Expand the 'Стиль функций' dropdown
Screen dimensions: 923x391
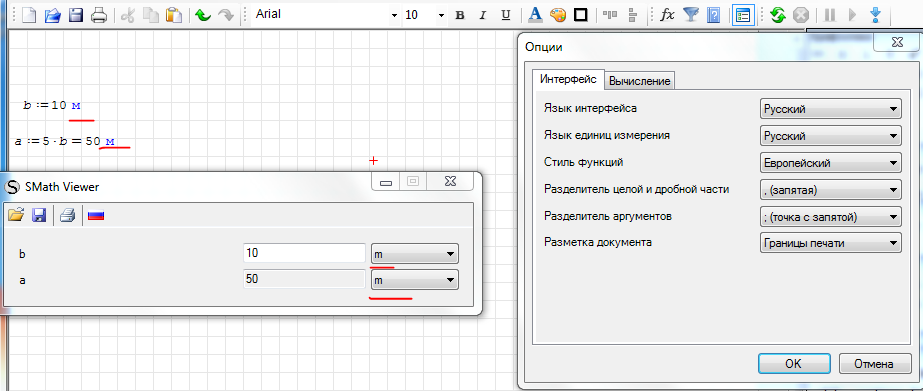pos(831,163)
